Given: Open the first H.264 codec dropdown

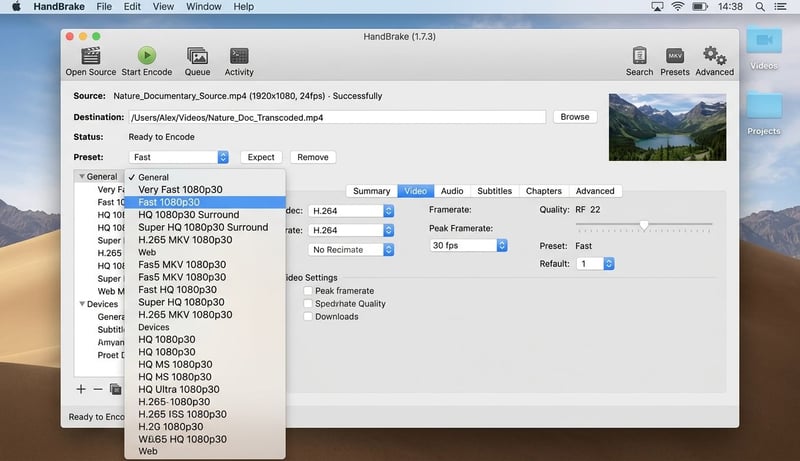Looking at the screenshot, I should (x=351, y=211).
